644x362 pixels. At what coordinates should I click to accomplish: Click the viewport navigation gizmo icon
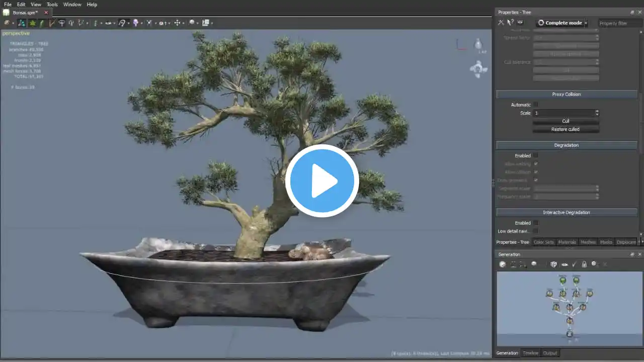point(478,69)
